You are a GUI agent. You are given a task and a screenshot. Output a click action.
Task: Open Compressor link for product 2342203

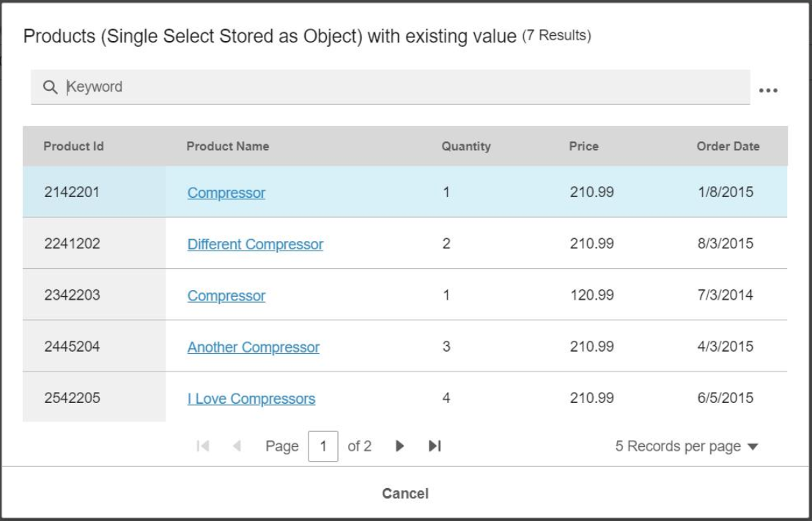coord(226,296)
